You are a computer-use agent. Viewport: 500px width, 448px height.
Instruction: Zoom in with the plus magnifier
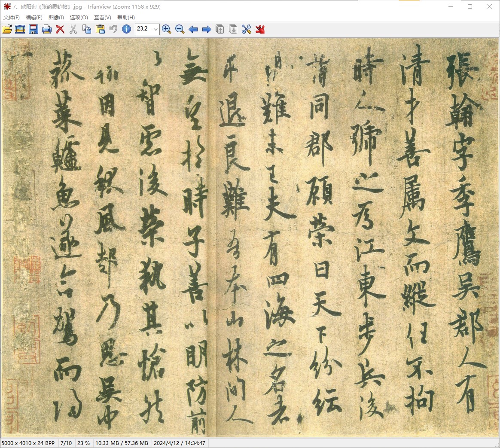tap(167, 29)
